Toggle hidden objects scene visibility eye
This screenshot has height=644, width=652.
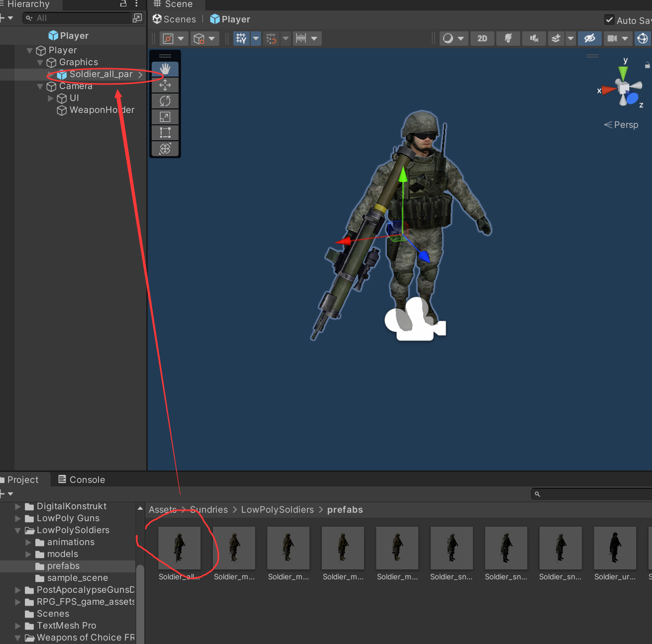(x=590, y=39)
